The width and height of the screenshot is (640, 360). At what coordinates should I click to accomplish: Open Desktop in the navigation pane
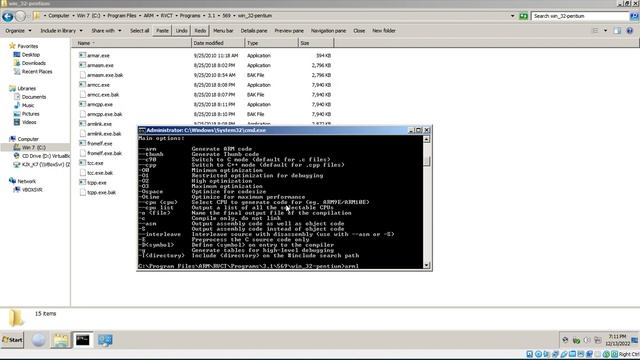(31, 55)
